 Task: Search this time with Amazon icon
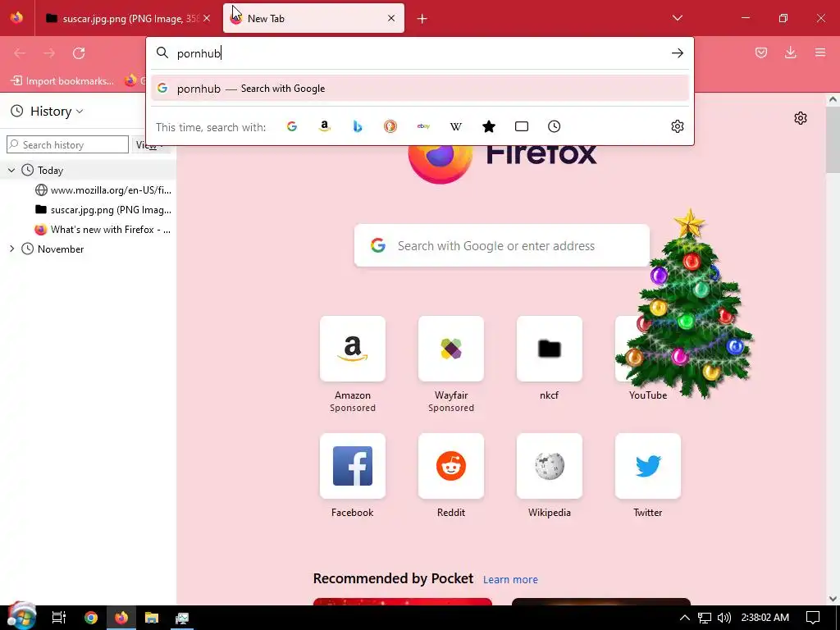[325, 126]
